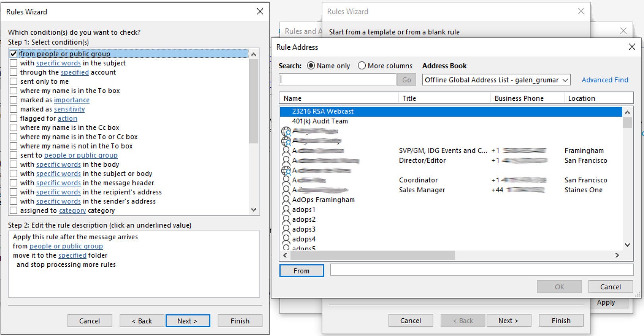Click Cancel in the background Rules Wizard

(410, 320)
